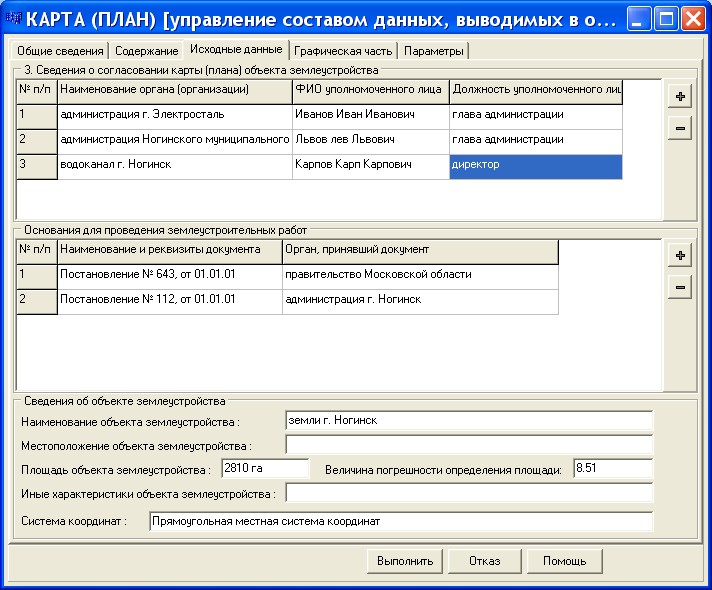Image resolution: width=712 pixels, height=590 pixels.
Task: Open help with the Помощь button
Action: (564, 561)
